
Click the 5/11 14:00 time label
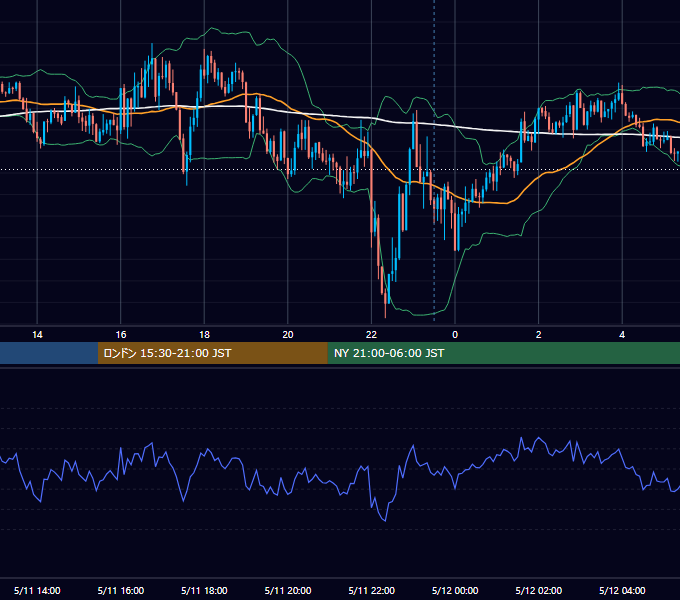pos(37,590)
